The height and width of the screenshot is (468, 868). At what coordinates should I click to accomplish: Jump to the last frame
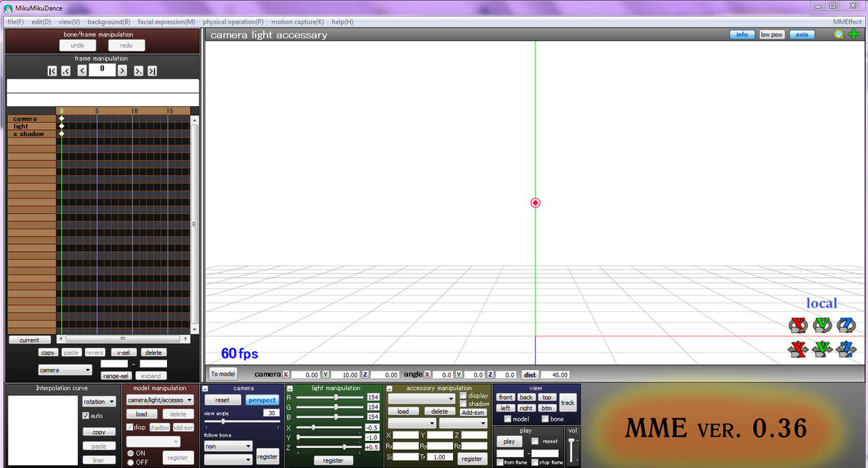[152, 71]
